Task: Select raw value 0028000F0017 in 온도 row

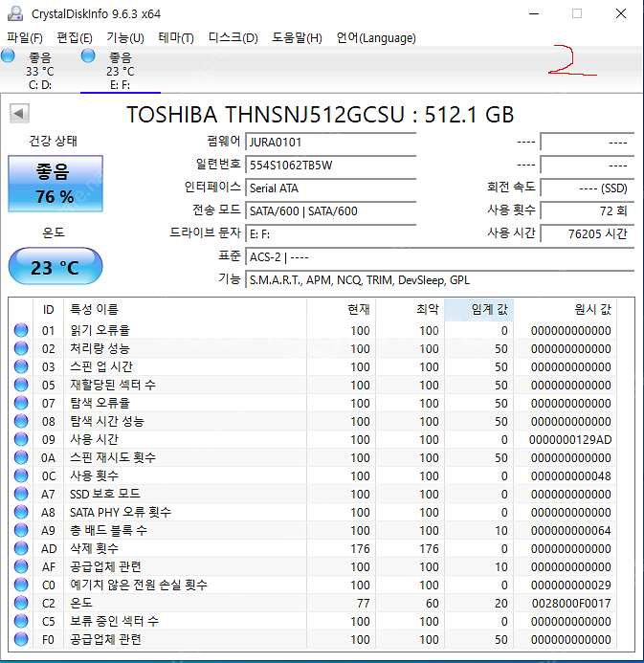Action: (x=571, y=604)
